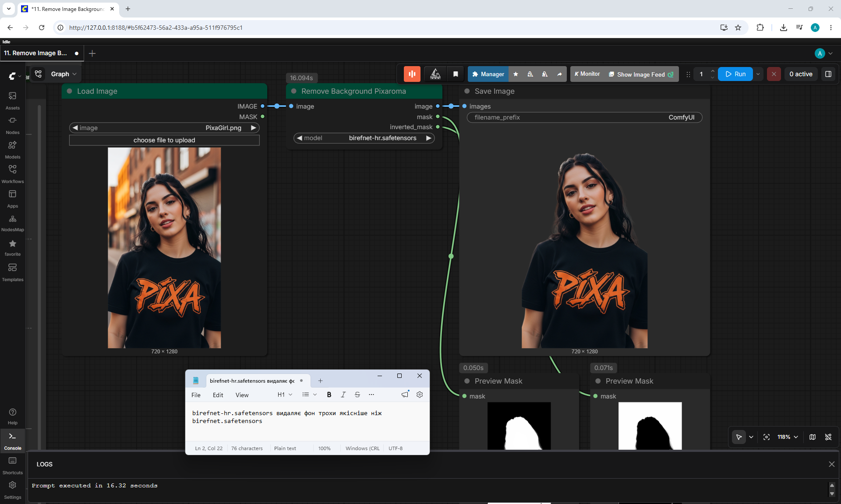Click the Notepad 100% zoom status
This screenshot has height=504, width=841.
tap(324, 448)
